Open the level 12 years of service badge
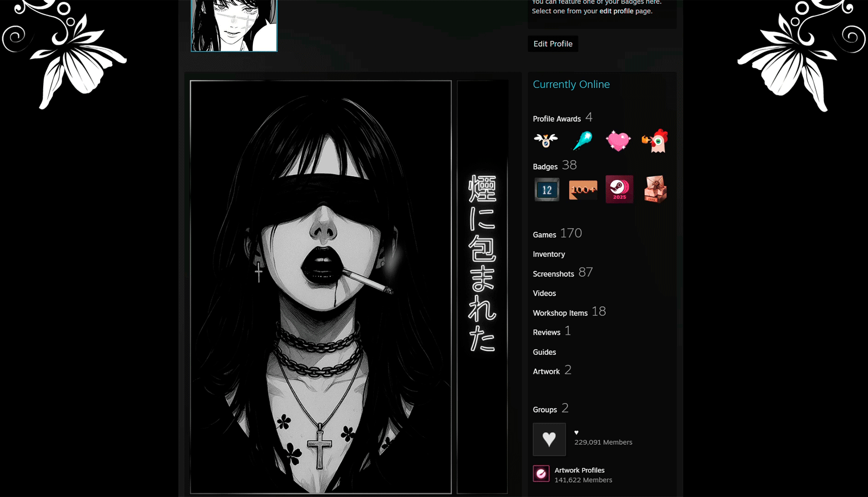 pyautogui.click(x=547, y=189)
